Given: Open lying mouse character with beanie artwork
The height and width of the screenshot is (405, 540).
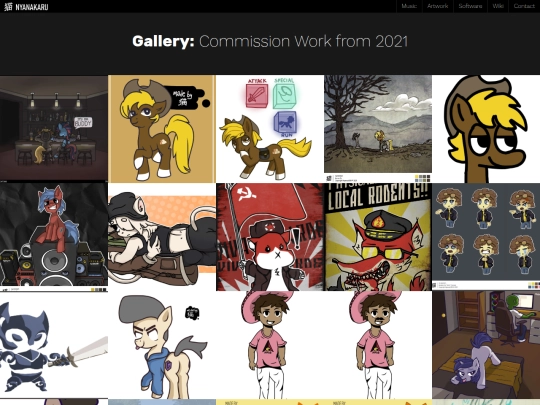Looking at the screenshot, I should (x=162, y=237).
